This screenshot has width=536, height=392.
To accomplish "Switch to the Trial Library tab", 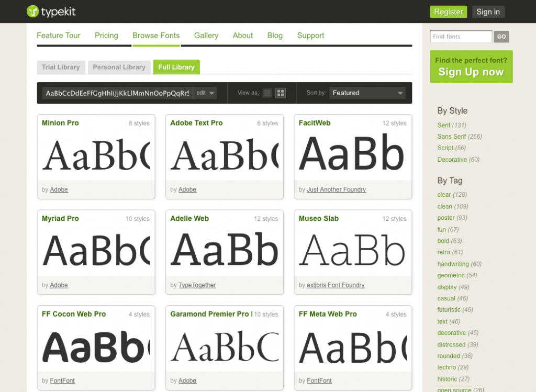I will [x=61, y=68].
